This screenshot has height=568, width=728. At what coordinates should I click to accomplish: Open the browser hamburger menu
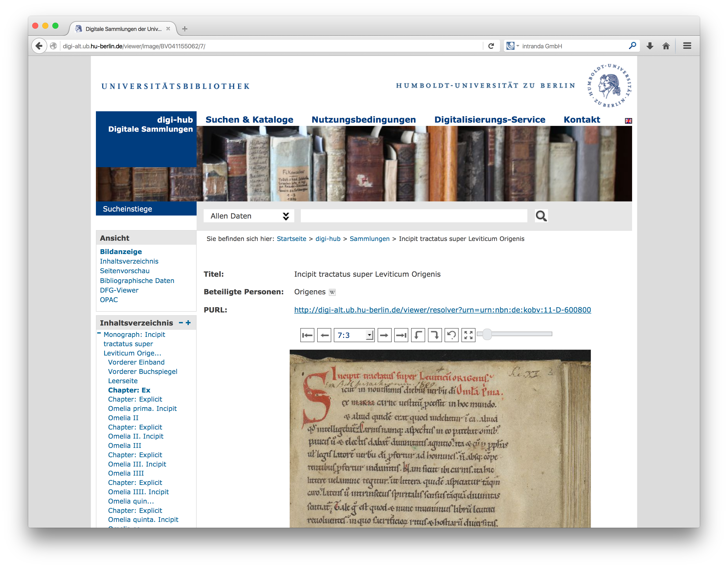687,46
